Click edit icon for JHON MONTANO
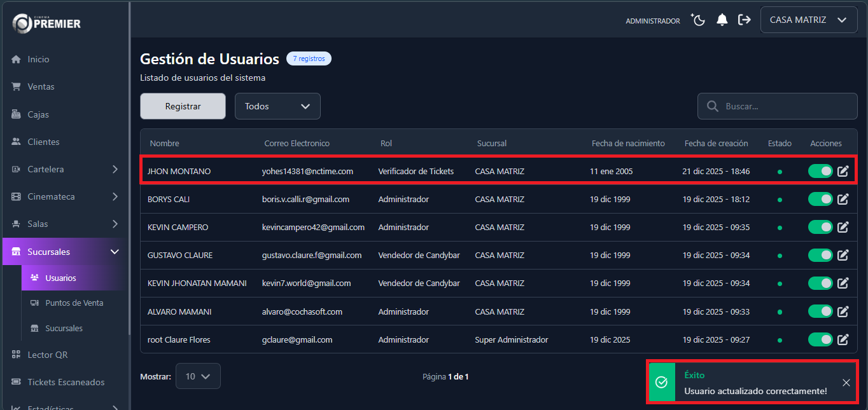The width and height of the screenshot is (868, 410). (x=843, y=171)
